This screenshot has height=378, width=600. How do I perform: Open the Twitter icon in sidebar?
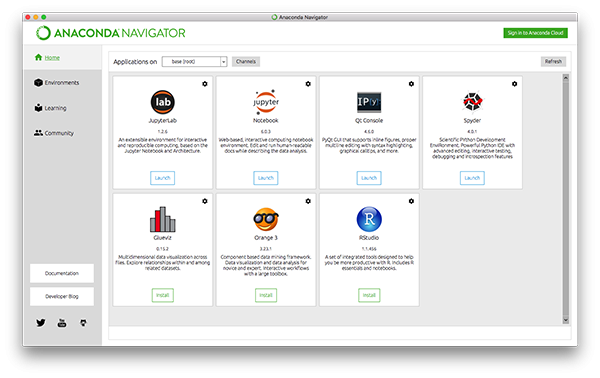coord(41,323)
